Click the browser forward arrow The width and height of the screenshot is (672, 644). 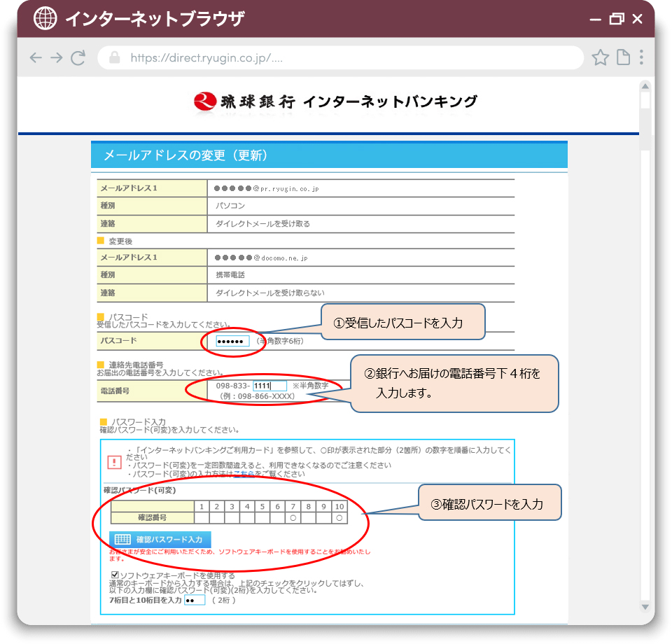point(57,57)
